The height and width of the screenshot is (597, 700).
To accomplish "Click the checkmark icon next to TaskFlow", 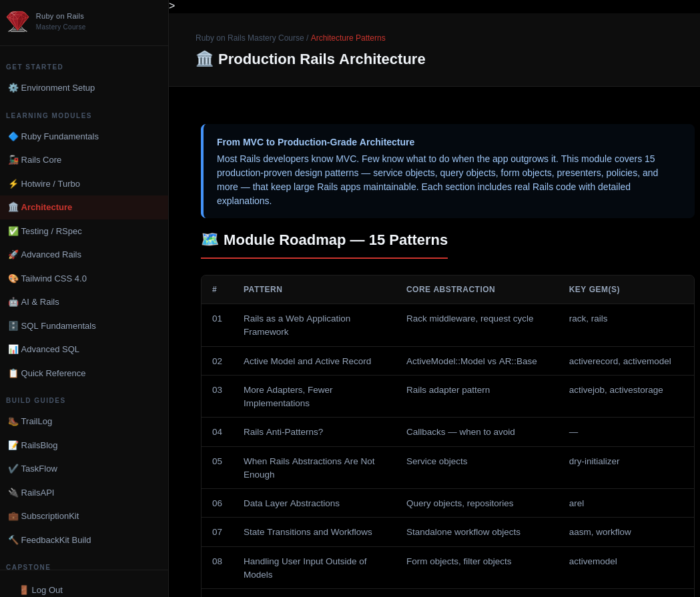I will [x=13, y=468].
